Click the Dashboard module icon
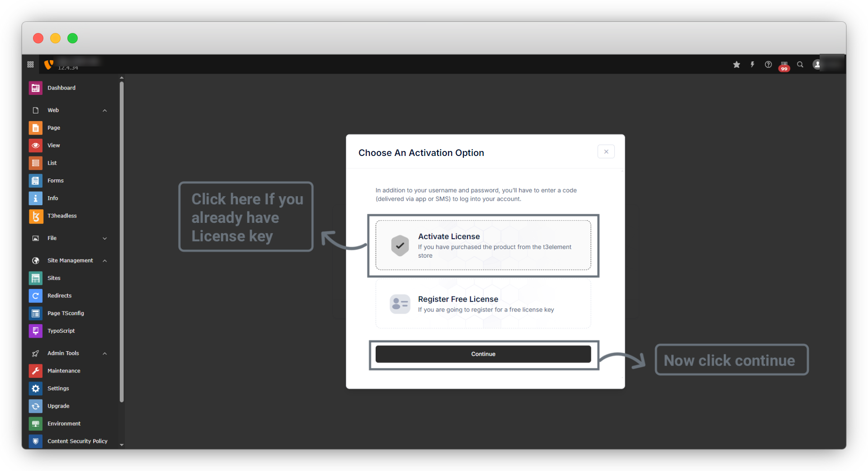Screen dimensions: 868x471 [35, 88]
